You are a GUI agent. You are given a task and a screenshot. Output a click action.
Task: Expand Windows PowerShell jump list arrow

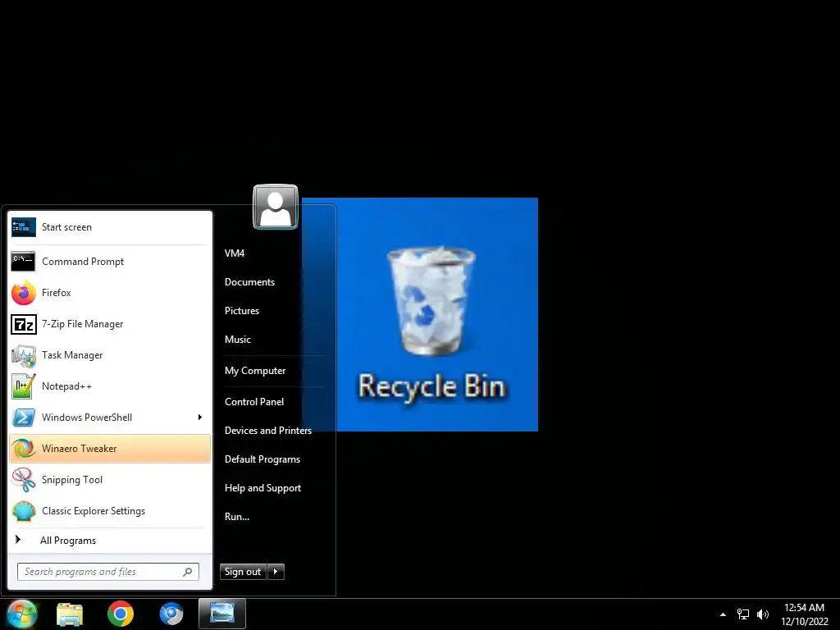(200, 418)
